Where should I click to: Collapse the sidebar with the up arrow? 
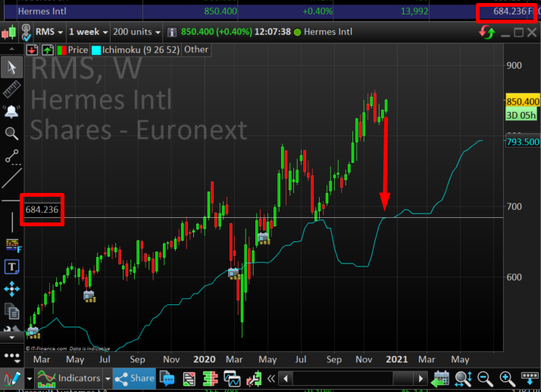coord(11,49)
